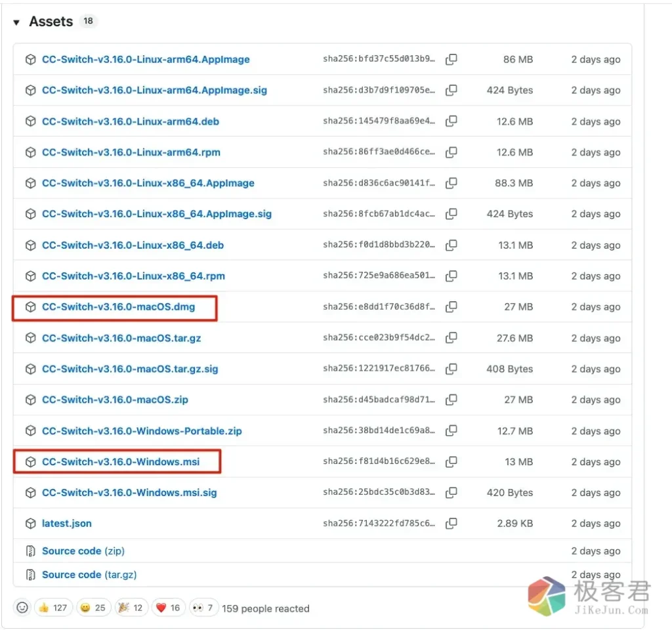Toggle thumbs up reaction with 127
672x630 pixels.
53,607
